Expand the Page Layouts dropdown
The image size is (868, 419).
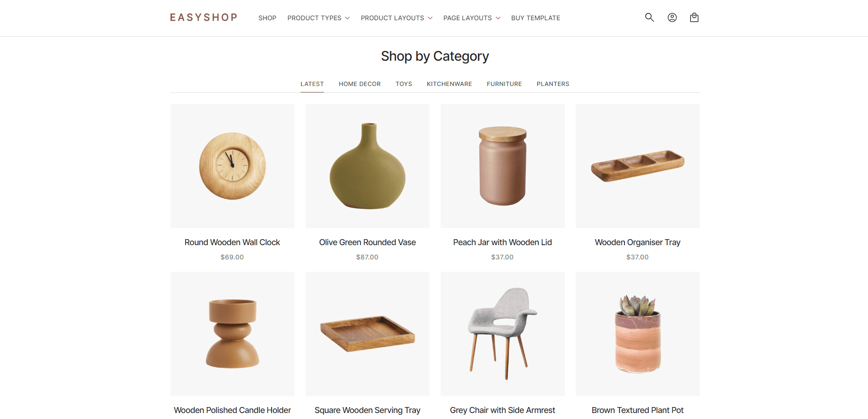[x=472, y=18]
